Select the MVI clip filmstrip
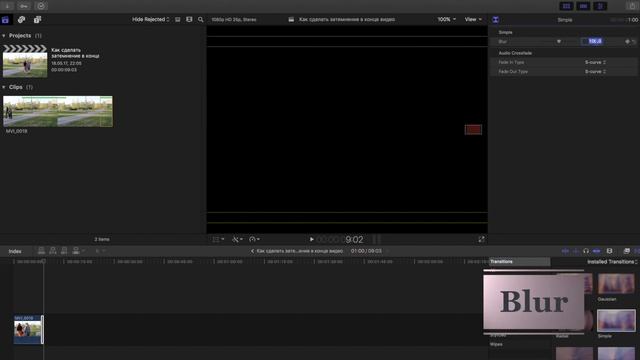This screenshot has height=360, width=640. pyautogui.click(x=58, y=111)
